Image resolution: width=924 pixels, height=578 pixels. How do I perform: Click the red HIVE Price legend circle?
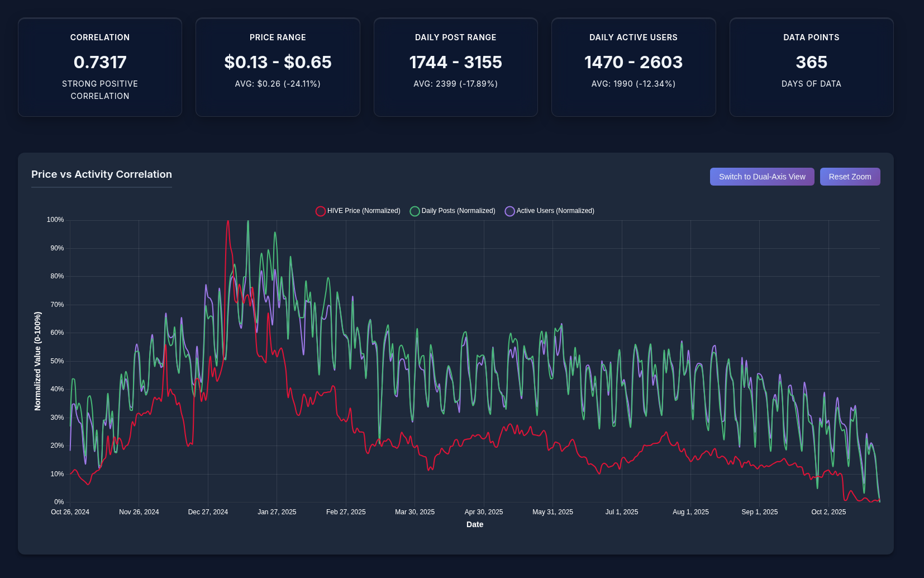[x=321, y=211]
